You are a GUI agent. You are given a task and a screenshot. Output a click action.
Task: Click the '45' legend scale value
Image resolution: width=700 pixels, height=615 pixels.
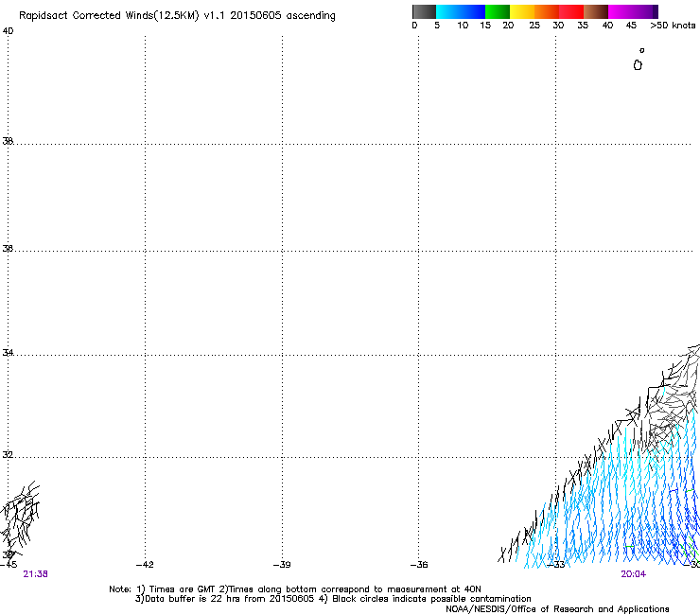click(x=631, y=26)
